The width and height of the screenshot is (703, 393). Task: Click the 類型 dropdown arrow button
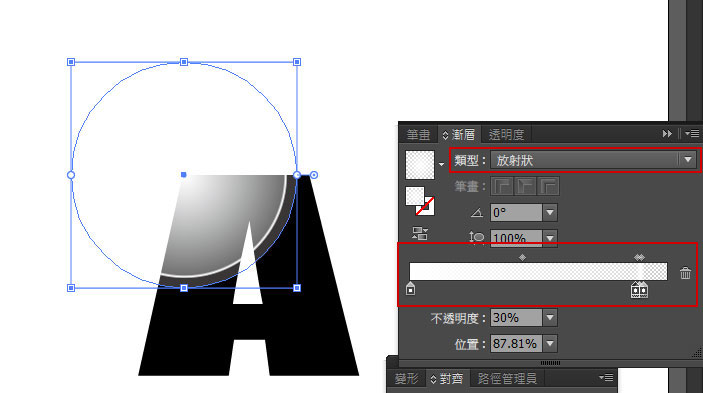[688, 160]
